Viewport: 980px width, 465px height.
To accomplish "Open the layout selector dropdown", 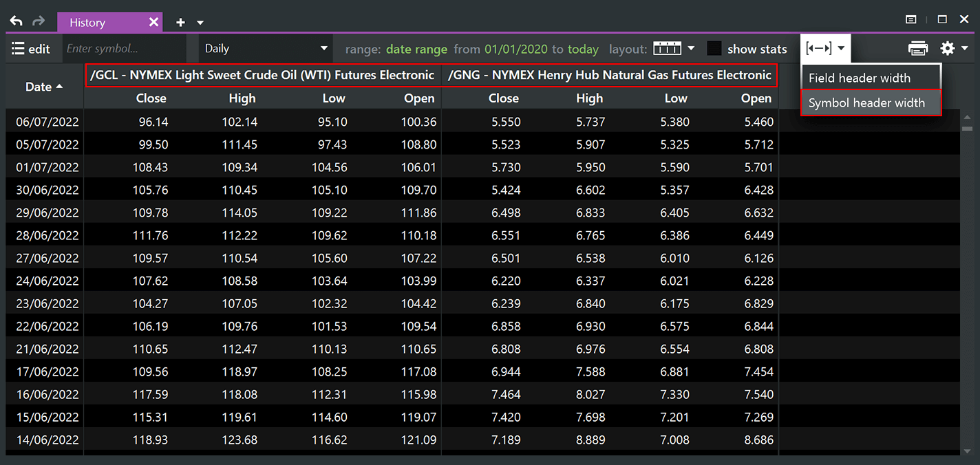I will [x=691, y=49].
